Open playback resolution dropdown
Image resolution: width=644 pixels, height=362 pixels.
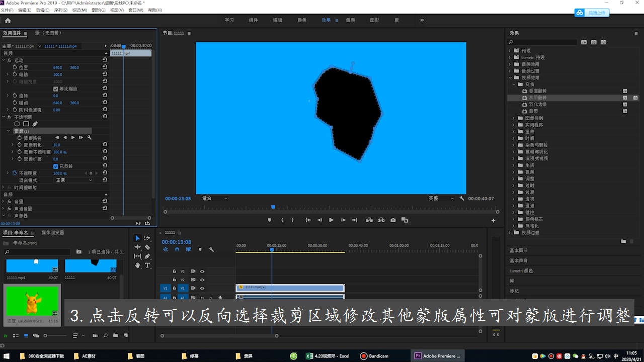pos(441,198)
